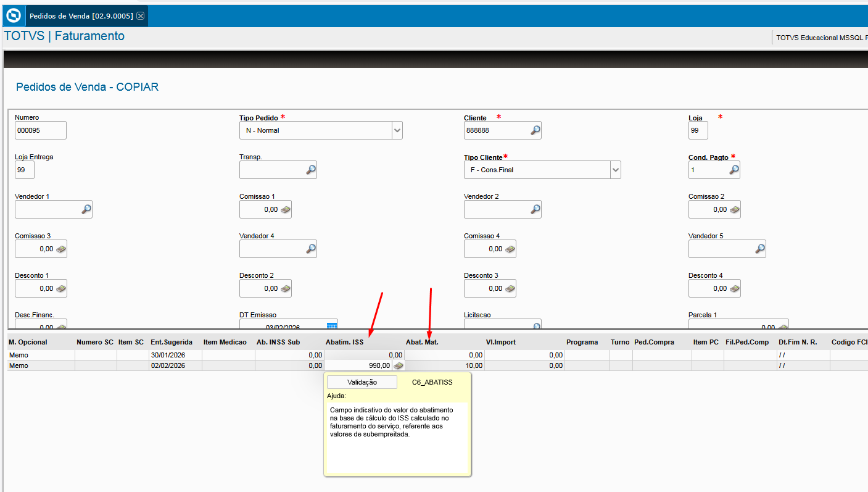Open the Transp. search magnifier
868x492 pixels.
[311, 170]
